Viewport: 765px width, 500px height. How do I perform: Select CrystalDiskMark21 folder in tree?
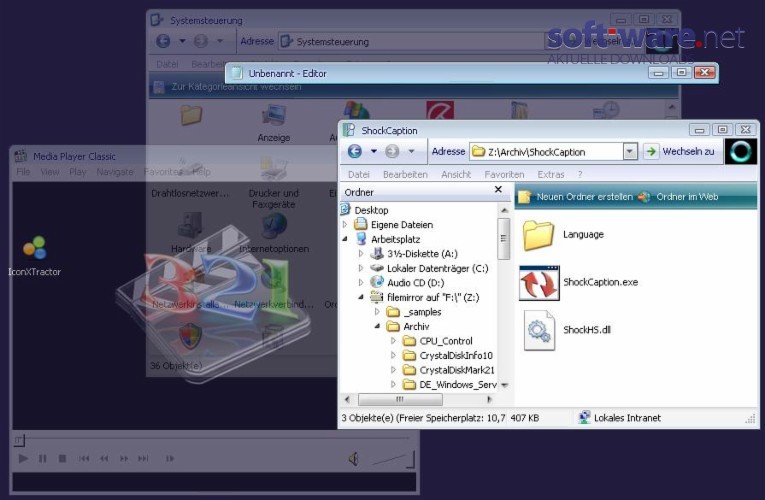tap(457, 370)
